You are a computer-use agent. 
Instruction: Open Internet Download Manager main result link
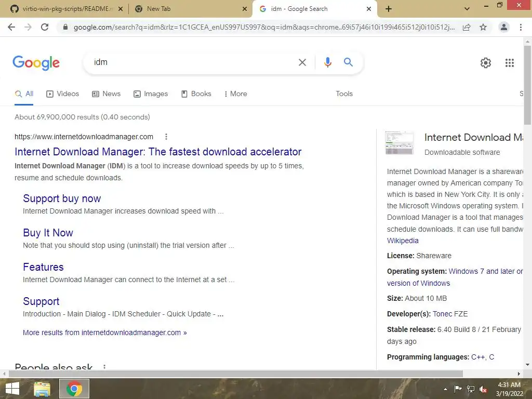point(158,152)
